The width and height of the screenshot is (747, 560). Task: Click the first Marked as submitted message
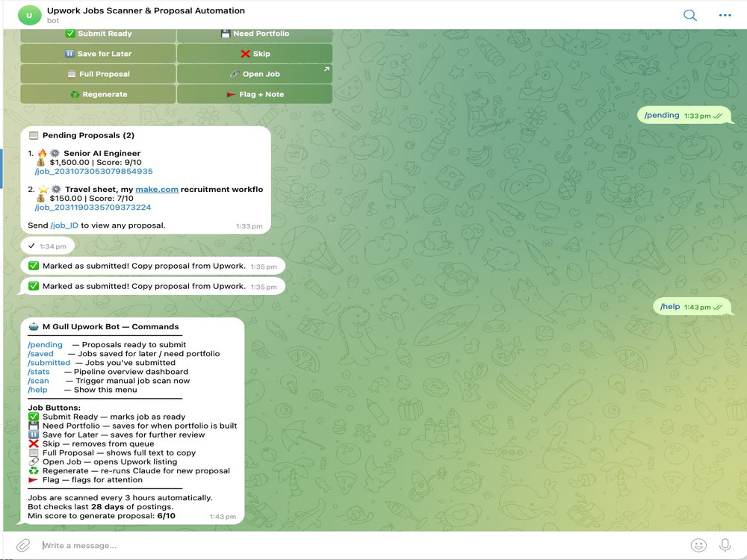[152, 266]
